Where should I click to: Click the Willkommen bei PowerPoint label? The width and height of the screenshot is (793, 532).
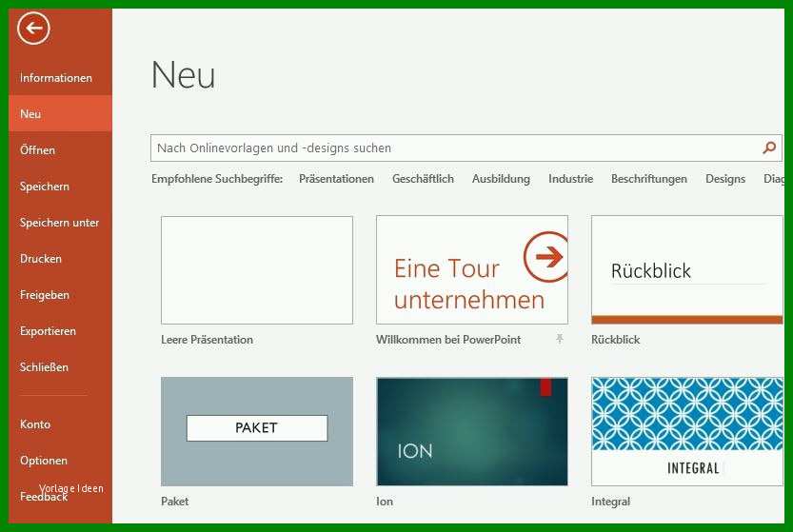coord(448,340)
